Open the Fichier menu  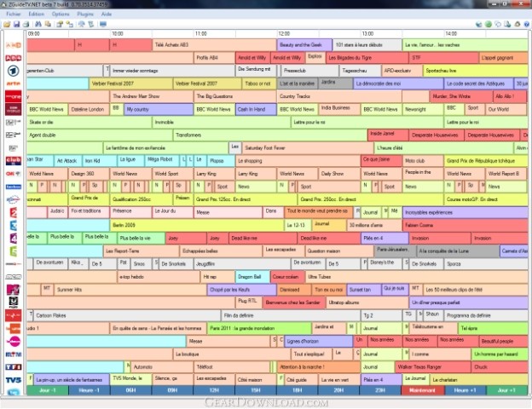(x=14, y=14)
